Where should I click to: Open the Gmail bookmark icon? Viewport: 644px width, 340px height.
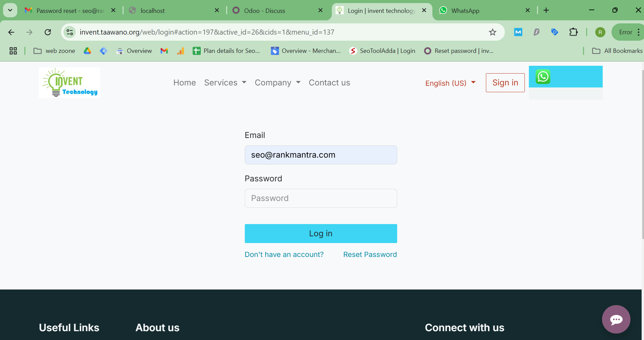[x=164, y=51]
